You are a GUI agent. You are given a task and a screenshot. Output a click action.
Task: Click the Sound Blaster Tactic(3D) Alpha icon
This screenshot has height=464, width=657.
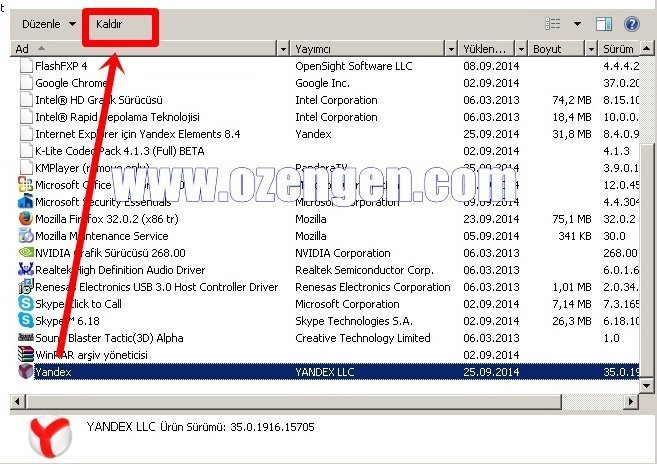(x=26, y=337)
